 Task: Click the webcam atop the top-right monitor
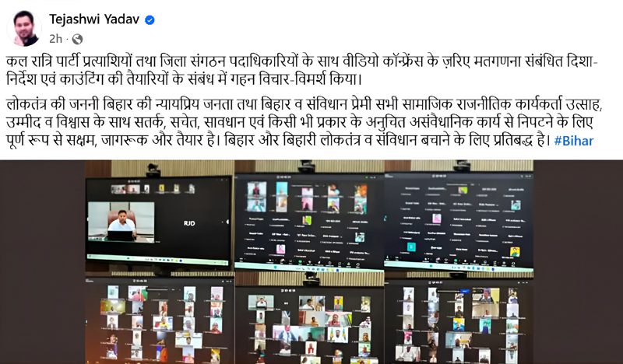point(462,166)
